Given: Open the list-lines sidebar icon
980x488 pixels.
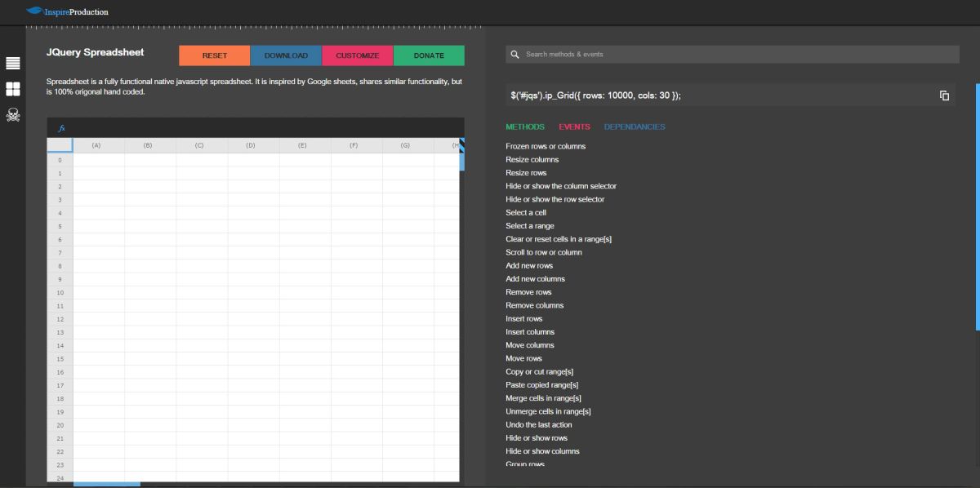Looking at the screenshot, I should tap(13, 64).
